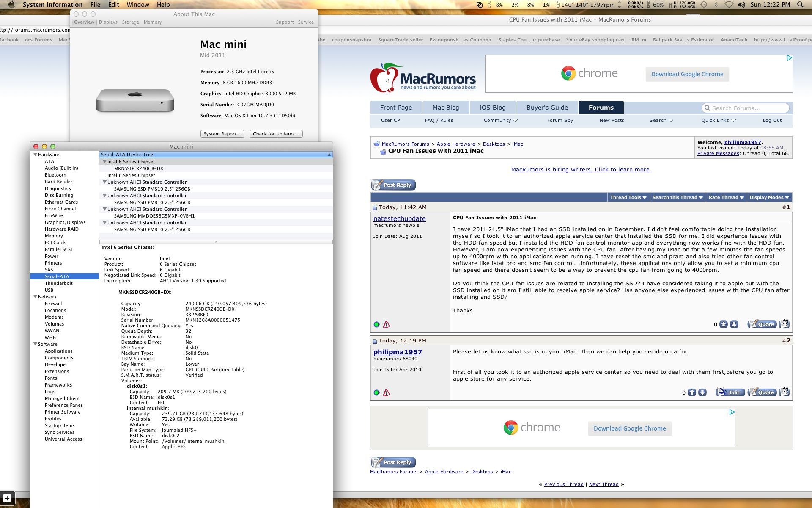The height and width of the screenshot is (508, 812).
Task: Open the Window menu
Action: pos(138,5)
